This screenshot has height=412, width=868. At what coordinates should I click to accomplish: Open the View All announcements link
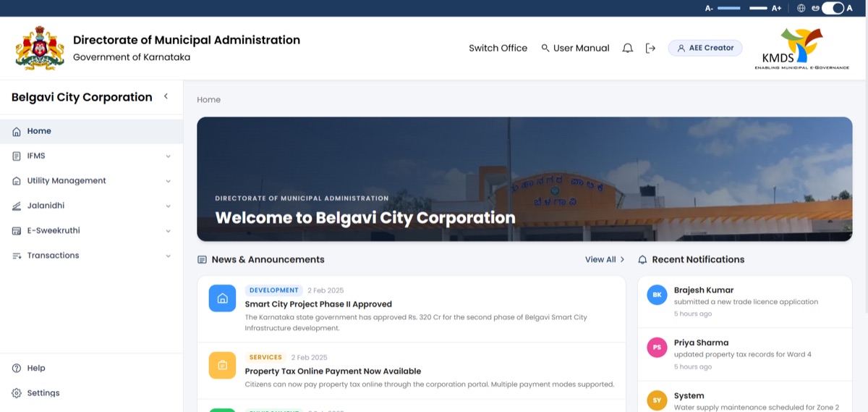coord(605,259)
